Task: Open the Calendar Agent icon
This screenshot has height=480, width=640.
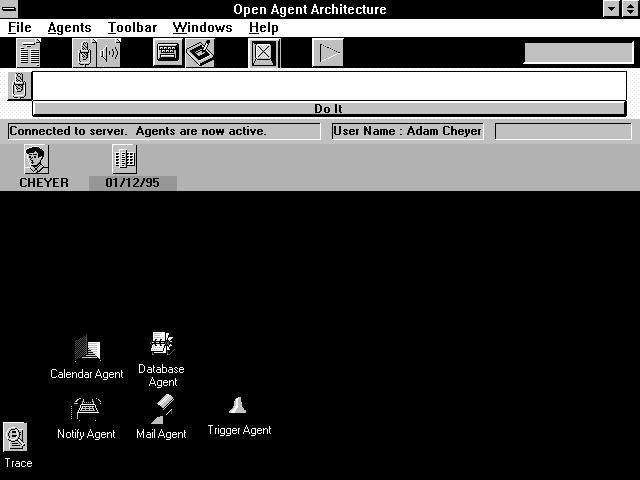Action: [x=87, y=348]
